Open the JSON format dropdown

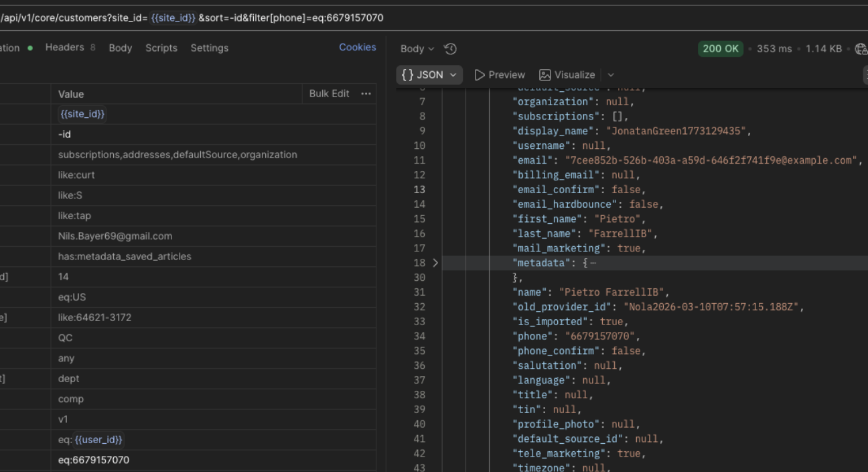click(x=429, y=75)
